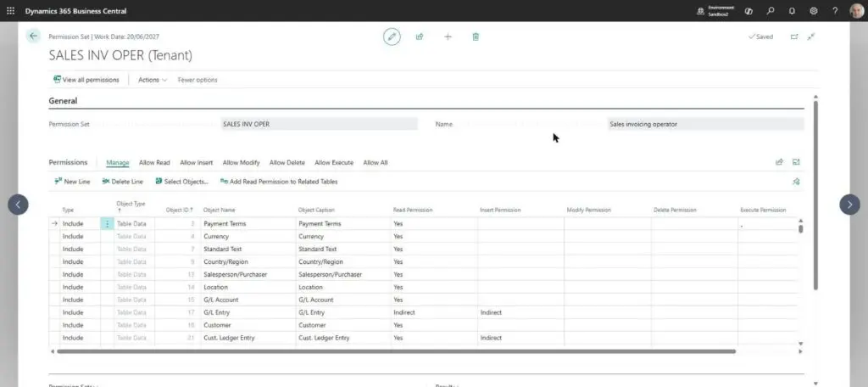Click View all permissions

click(x=86, y=80)
